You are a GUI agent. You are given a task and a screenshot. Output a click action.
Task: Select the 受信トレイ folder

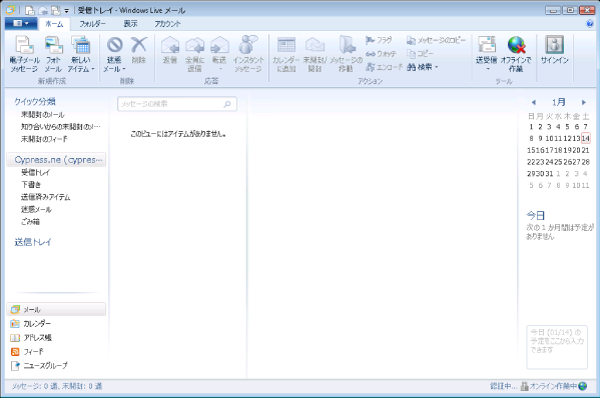(35, 172)
